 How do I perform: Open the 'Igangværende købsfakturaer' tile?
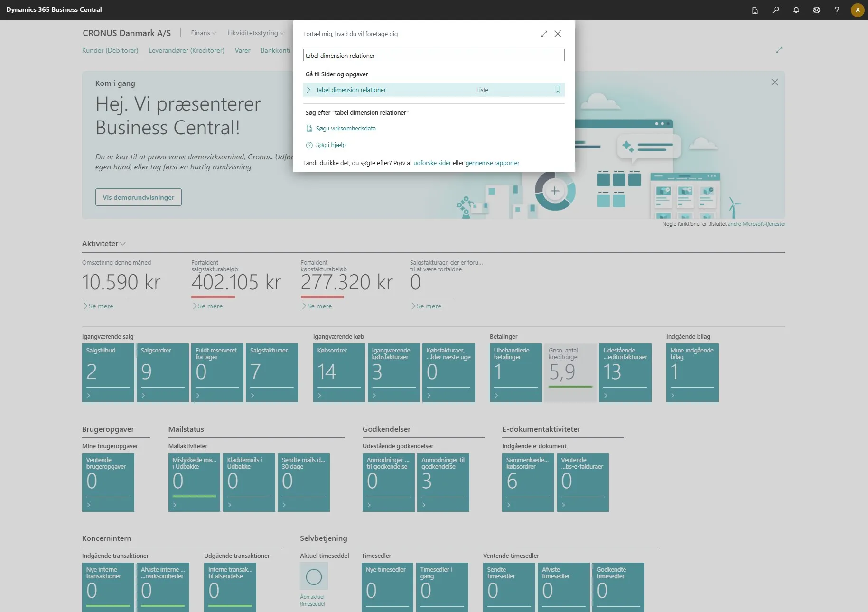(x=394, y=373)
